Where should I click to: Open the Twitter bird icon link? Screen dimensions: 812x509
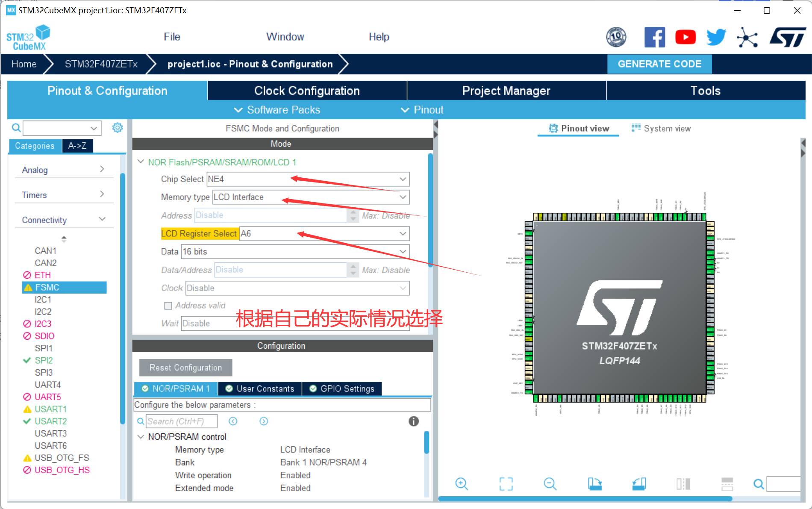(x=716, y=37)
